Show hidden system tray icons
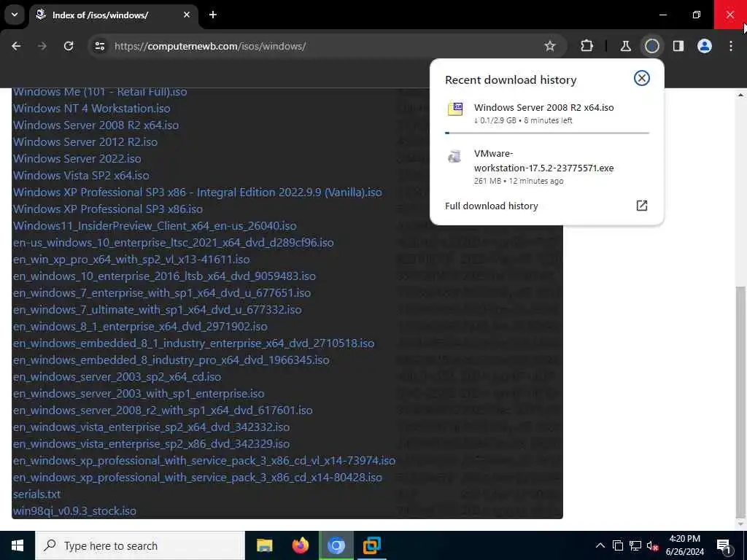The height and width of the screenshot is (560, 747). click(600, 545)
